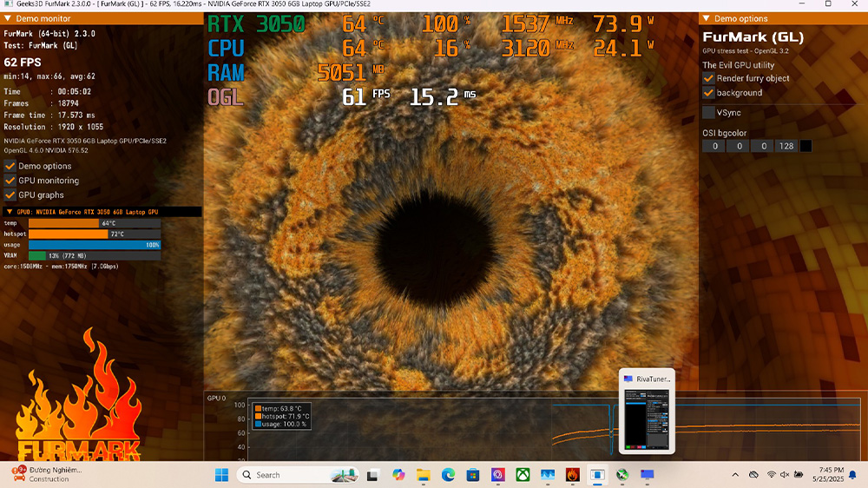
Task: Open clock showing 7:45 PM 5/25/2025
Action: [828, 475]
